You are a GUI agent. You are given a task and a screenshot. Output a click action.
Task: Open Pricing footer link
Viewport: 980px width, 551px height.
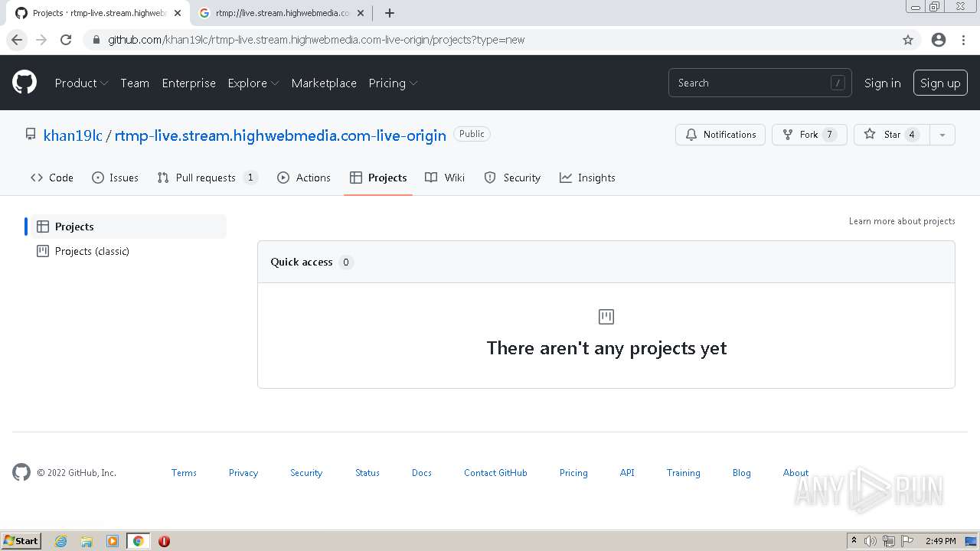(573, 473)
